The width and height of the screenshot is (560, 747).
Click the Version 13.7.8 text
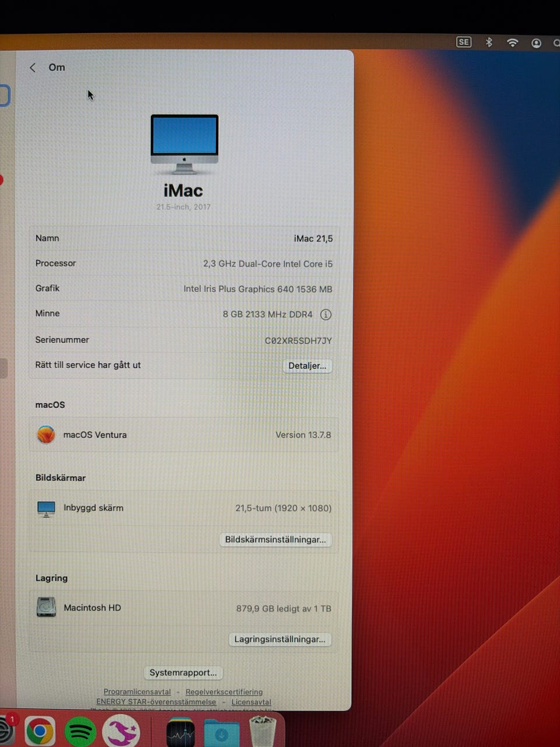303,435
